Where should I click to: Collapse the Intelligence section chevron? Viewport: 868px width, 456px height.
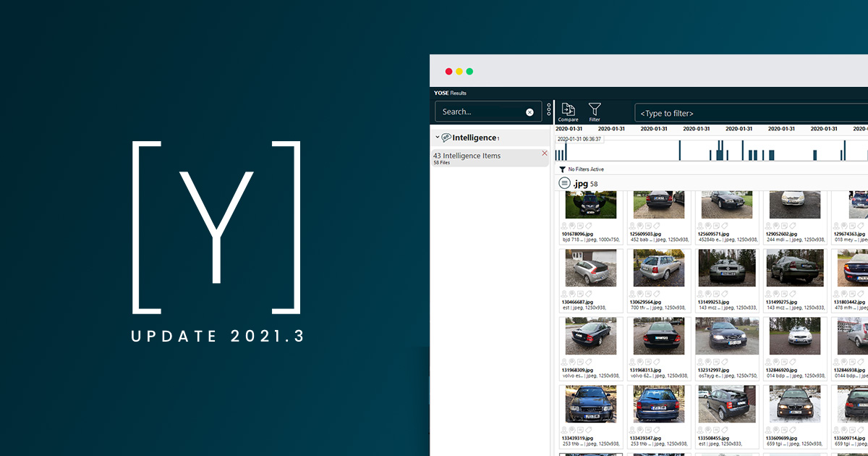(x=437, y=138)
